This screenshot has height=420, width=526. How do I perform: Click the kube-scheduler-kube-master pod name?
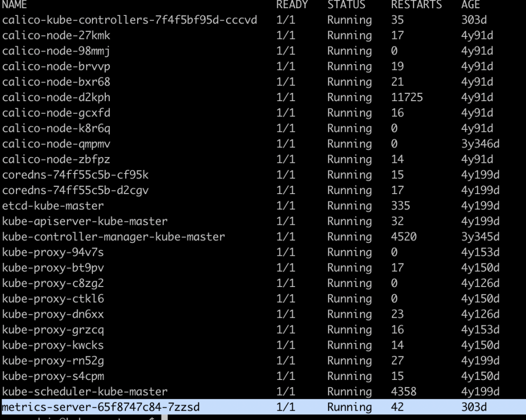[85, 392]
